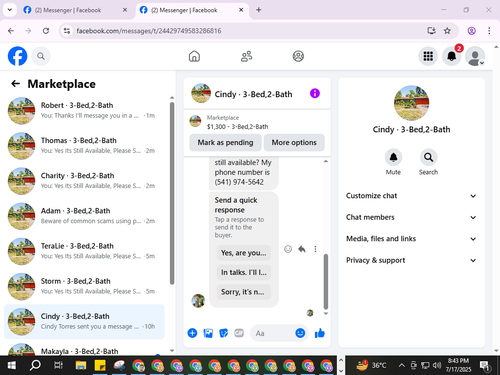Send quick response 'Sorry, it's n...'
This screenshot has height=375, width=500.
244,292
